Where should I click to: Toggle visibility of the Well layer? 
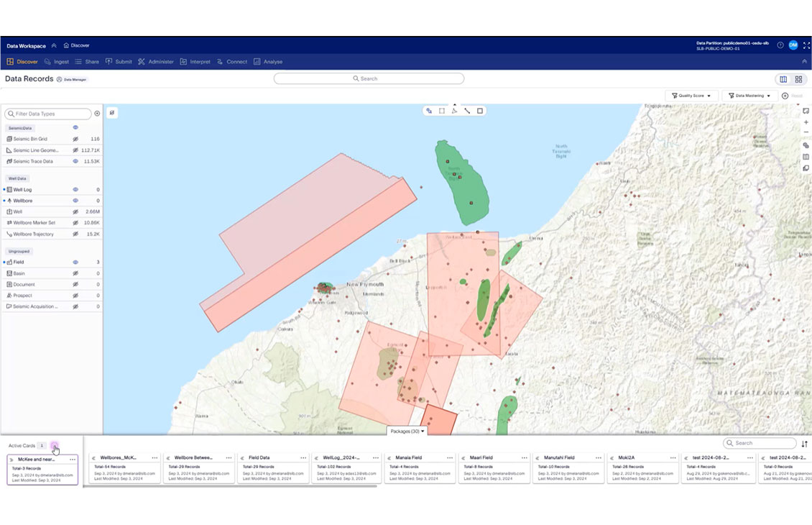[75, 212]
